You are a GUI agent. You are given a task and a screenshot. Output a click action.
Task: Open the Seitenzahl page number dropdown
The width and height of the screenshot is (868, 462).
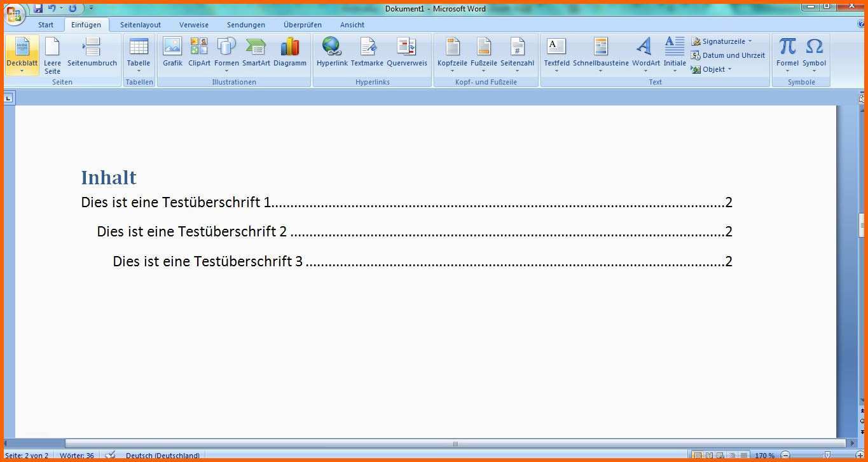point(517,55)
